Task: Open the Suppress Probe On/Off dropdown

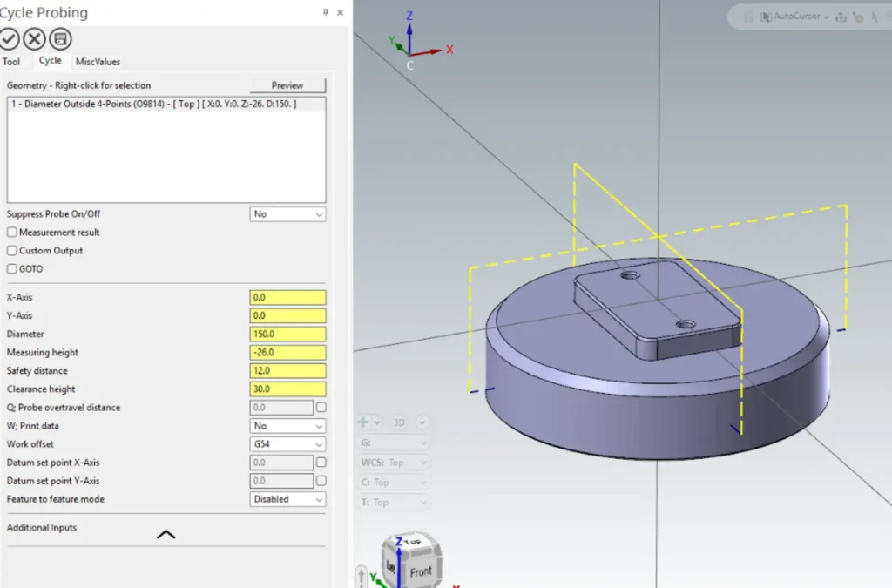Action: coord(287,213)
